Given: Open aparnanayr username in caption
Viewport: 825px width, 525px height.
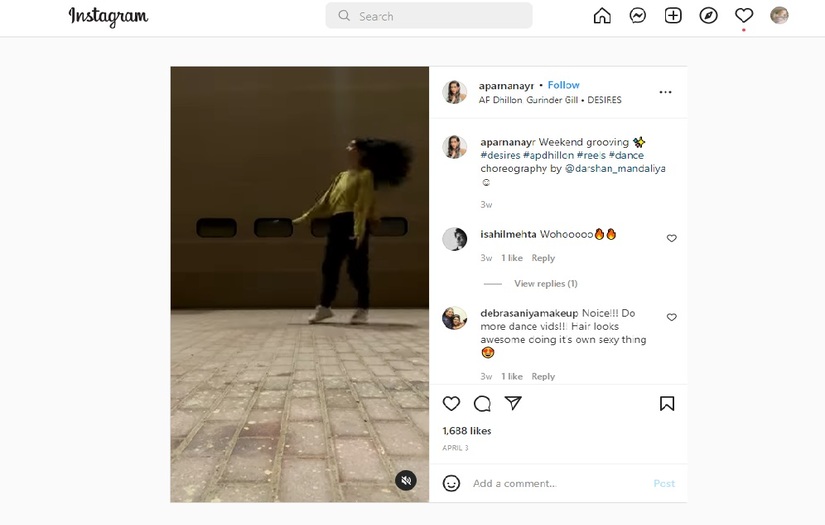Looking at the screenshot, I should tap(508, 142).
